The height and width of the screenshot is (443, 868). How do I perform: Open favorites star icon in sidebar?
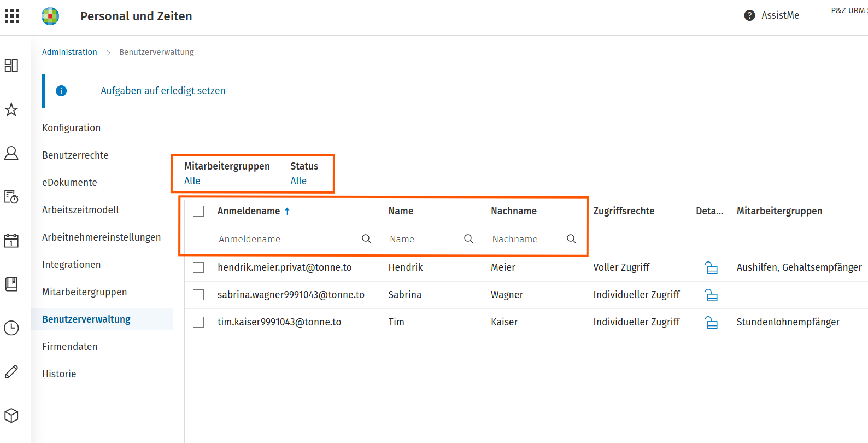pos(11,109)
